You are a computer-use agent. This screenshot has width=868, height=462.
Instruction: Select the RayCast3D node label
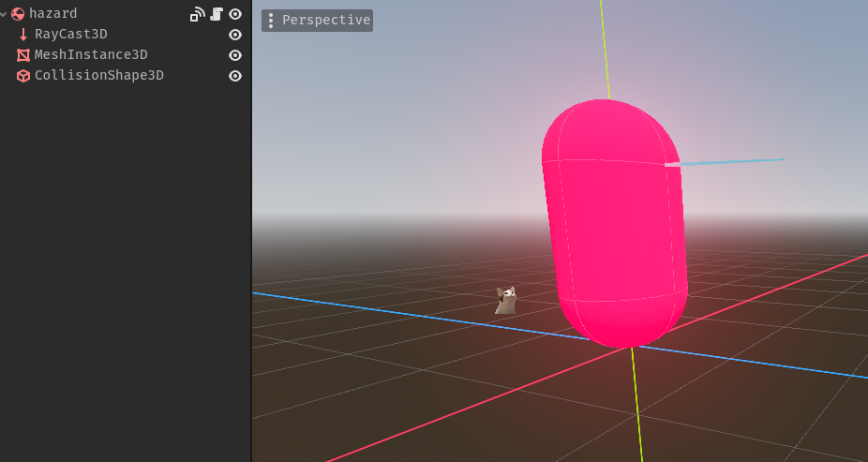coord(71,35)
